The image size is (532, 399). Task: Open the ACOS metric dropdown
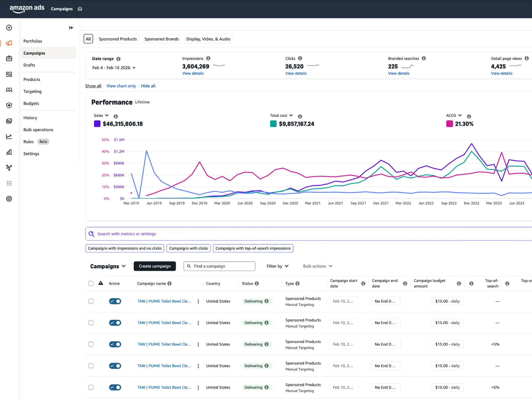point(454,116)
